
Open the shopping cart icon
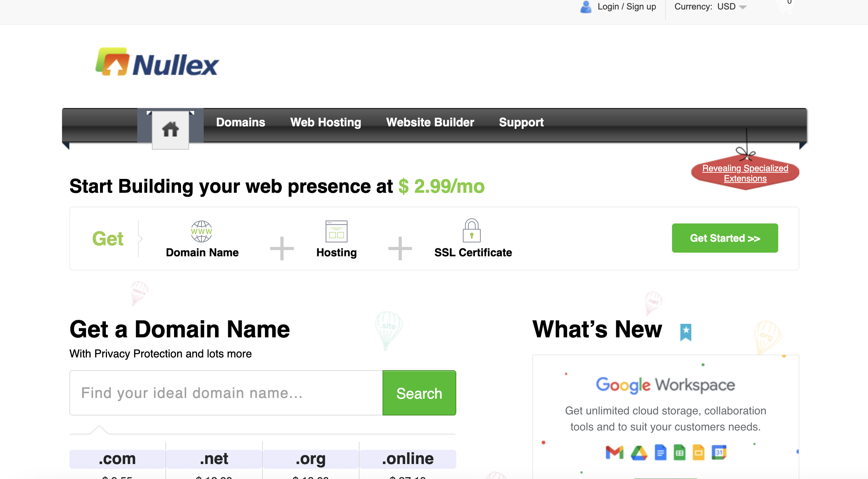point(786,7)
